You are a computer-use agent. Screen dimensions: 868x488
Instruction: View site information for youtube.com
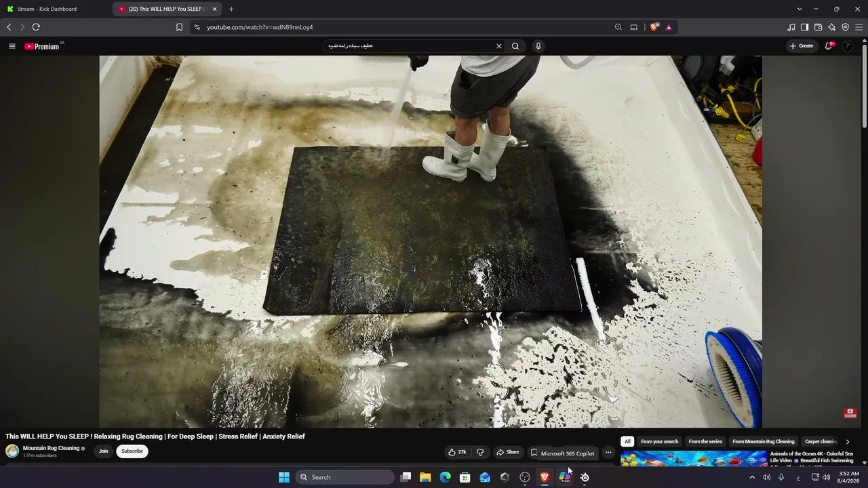pyautogui.click(x=197, y=27)
